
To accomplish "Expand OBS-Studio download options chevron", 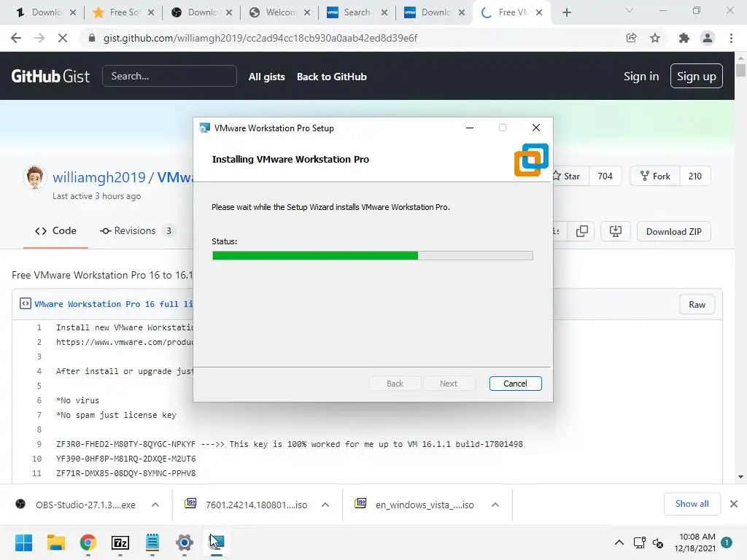I will [155, 505].
